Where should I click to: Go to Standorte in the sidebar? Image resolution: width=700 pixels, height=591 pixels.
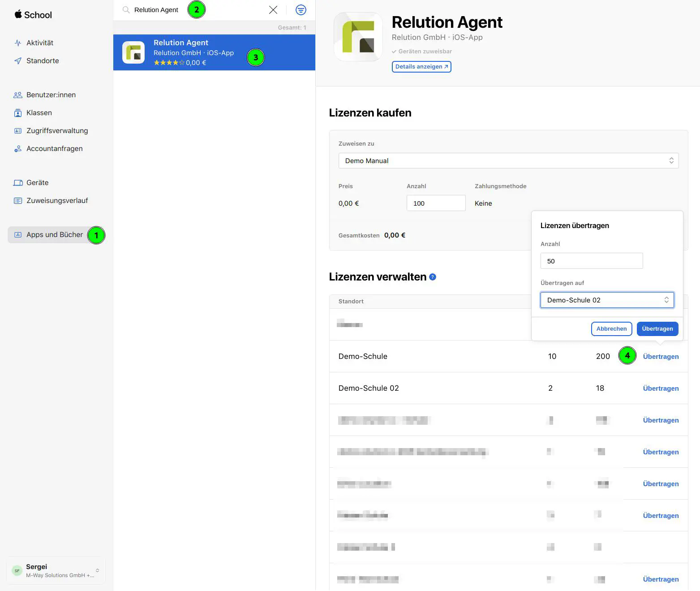43,61
